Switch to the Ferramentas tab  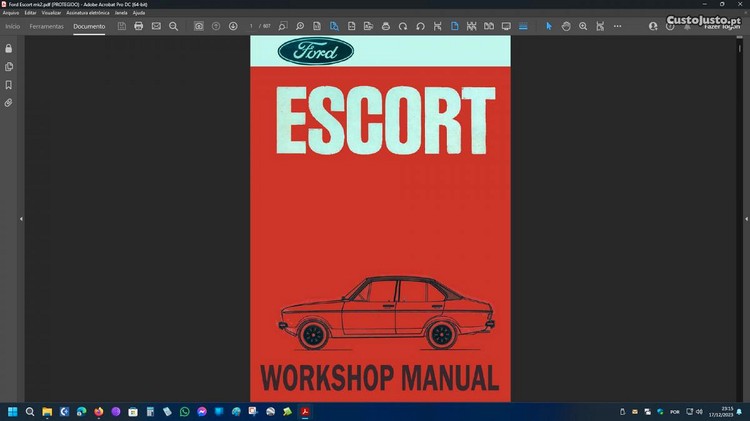pyautogui.click(x=46, y=26)
